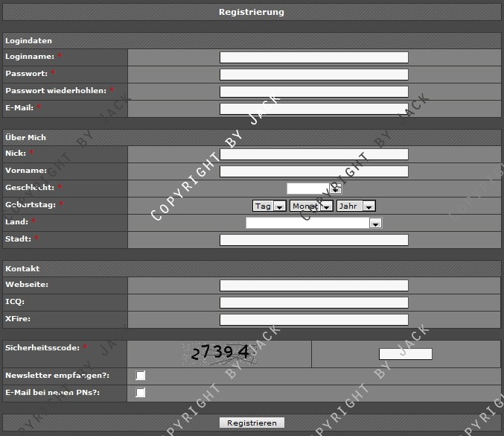Click the E-Mail input box
The image size is (504, 436).
pos(313,109)
